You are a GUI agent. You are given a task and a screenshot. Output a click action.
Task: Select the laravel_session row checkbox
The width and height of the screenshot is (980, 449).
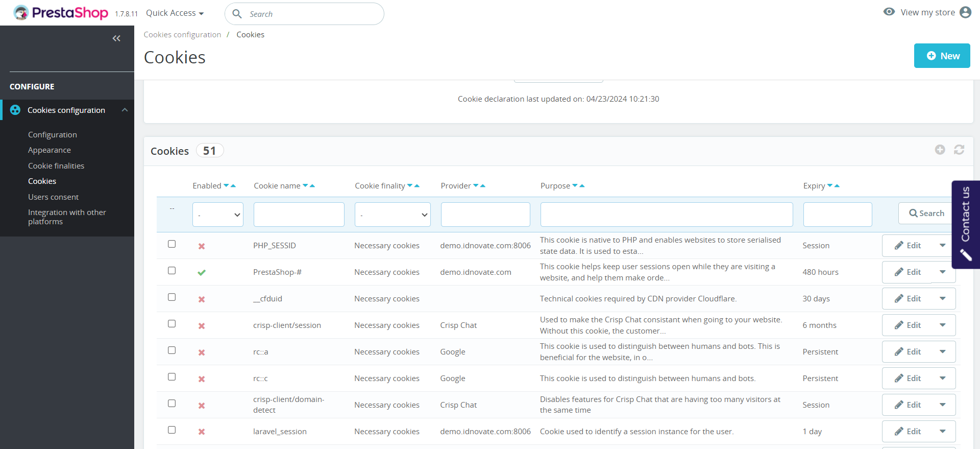(172, 430)
